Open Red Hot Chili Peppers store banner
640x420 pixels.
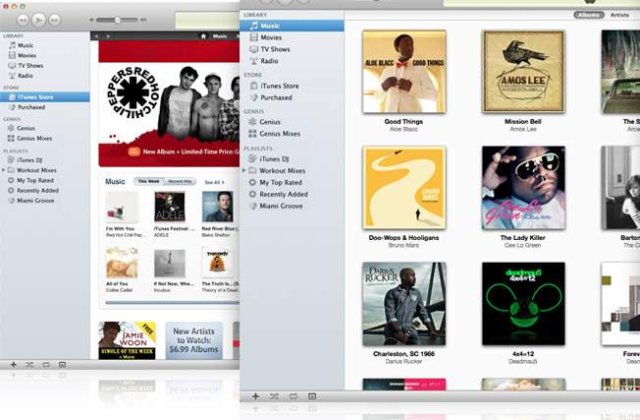[169, 103]
